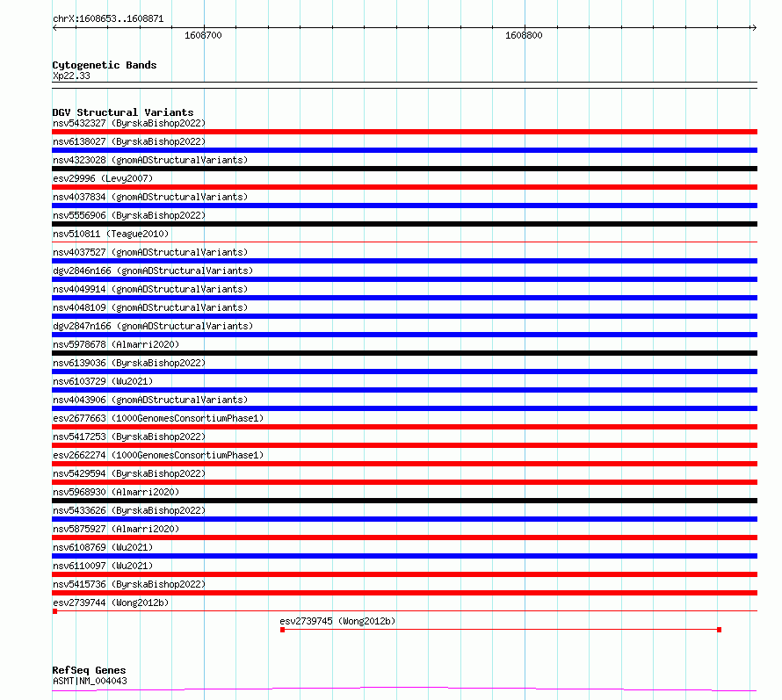Click nsv510811 (Teague2010) variant label
Image resolution: width=782 pixels, height=700 pixels.
(x=111, y=234)
